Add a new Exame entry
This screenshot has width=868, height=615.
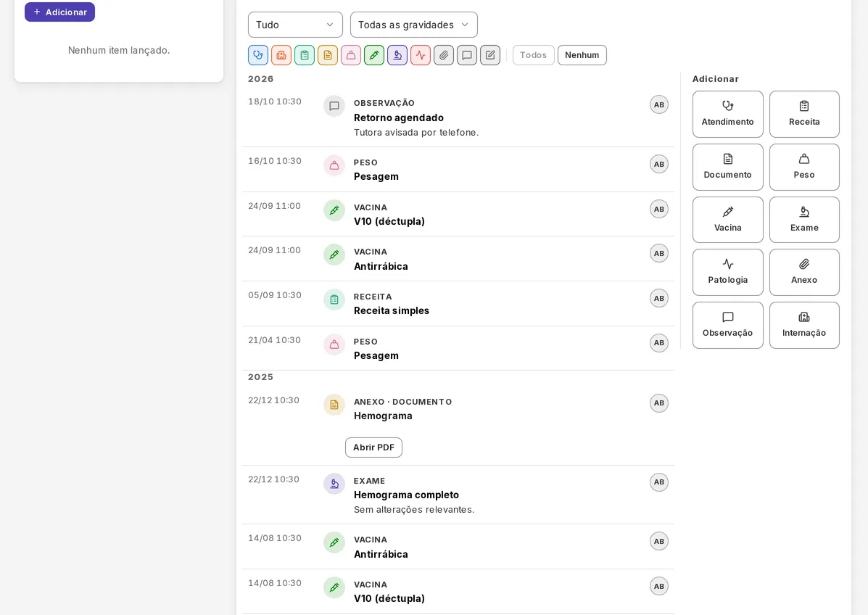tap(804, 220)
